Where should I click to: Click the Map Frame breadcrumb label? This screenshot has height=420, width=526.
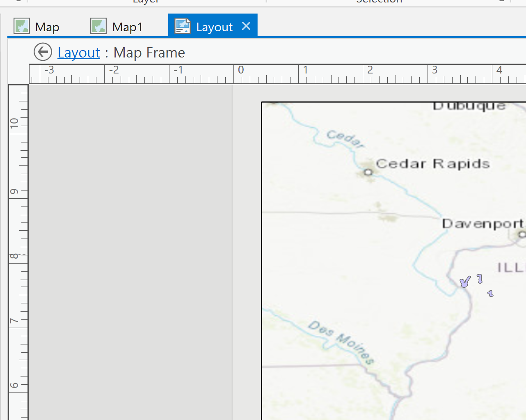click(x=149, y=53)
